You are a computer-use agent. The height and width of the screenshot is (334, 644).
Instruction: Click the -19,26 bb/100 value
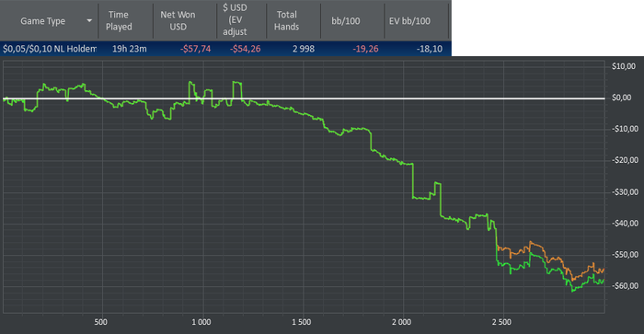(365, 49)
